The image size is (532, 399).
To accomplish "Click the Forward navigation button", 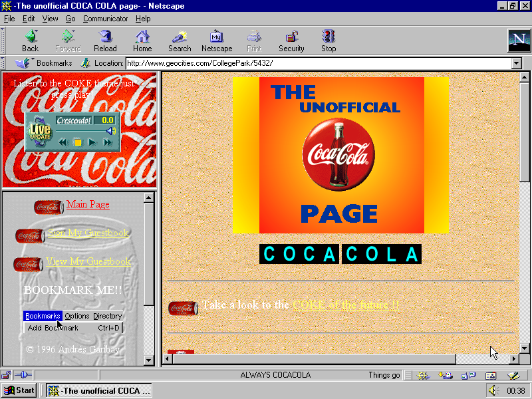I will coord(68,41).
